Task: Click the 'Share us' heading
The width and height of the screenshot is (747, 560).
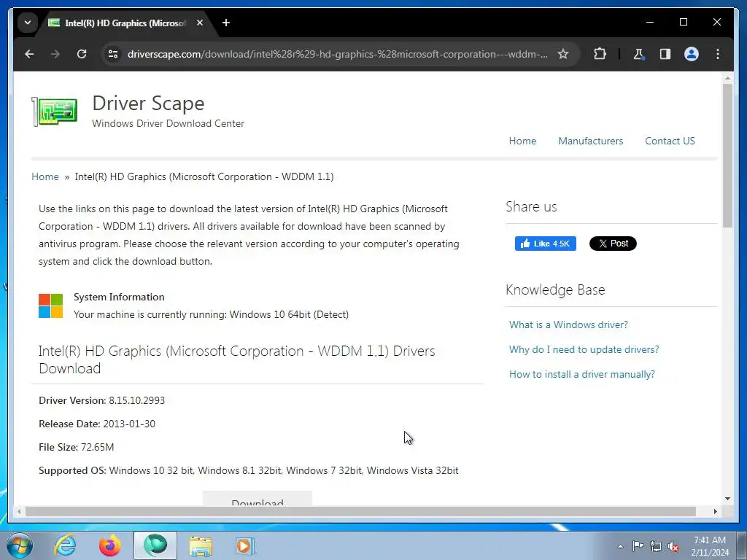Action: click(531, 206)
